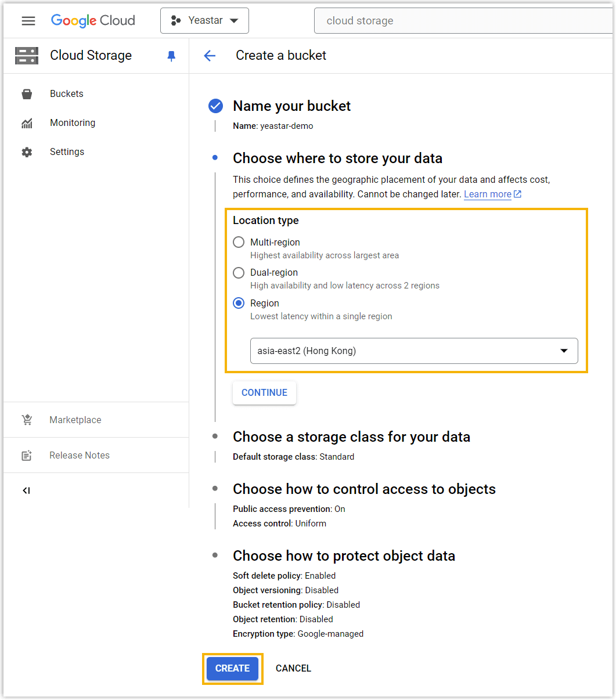The height and width of the screenshot is (700, 616).
Task: Open the Settings section
Action: pos(67,151)
